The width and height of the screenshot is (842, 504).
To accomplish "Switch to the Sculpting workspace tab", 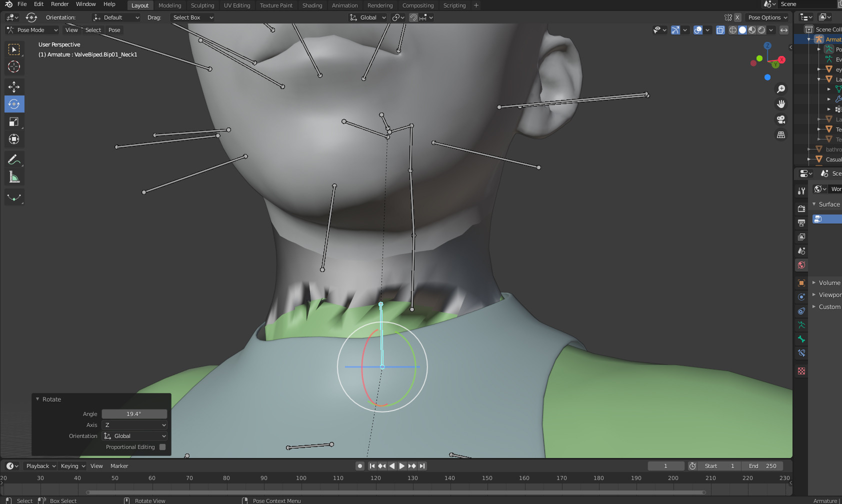I will (202, 5).
